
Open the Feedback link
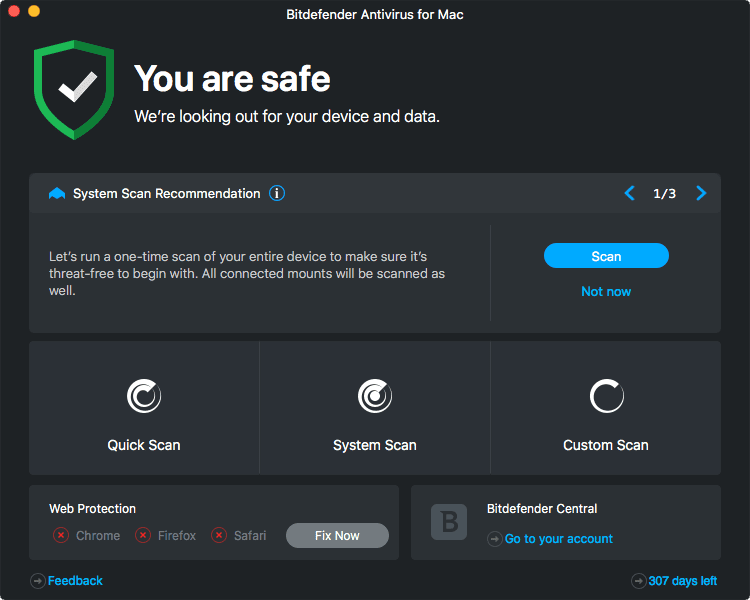[x=75, y=581]
